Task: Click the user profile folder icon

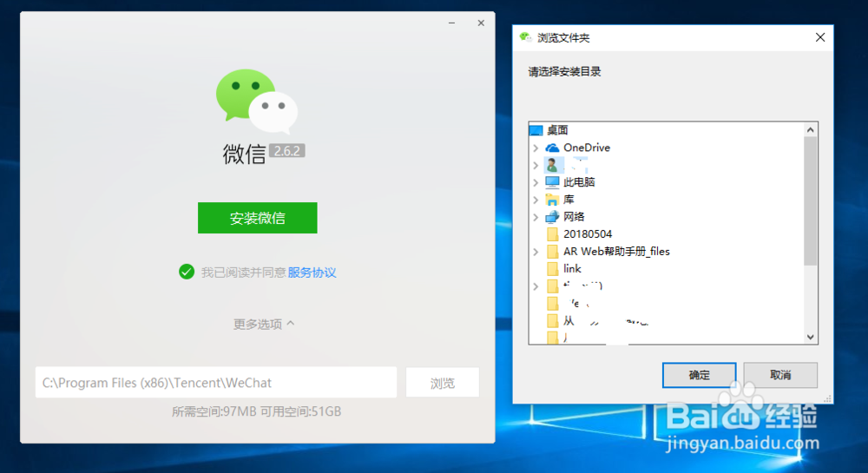Action: tap(552, 165)
